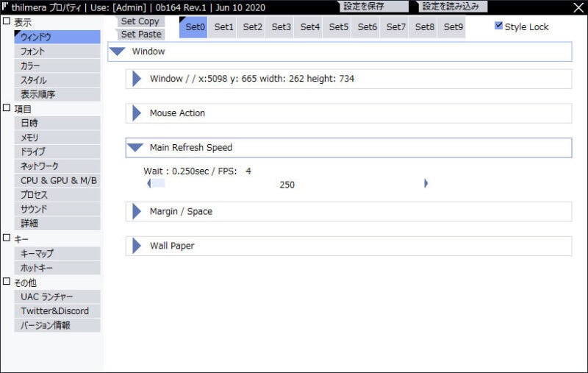
Task: Open キーマップ in the sidebar
Action: (57, 253)
